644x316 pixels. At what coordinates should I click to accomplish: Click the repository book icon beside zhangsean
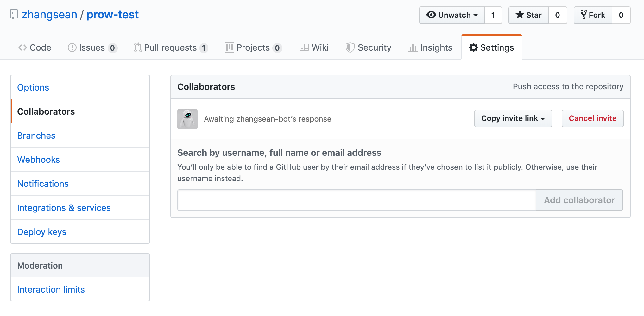coord(14,15)
